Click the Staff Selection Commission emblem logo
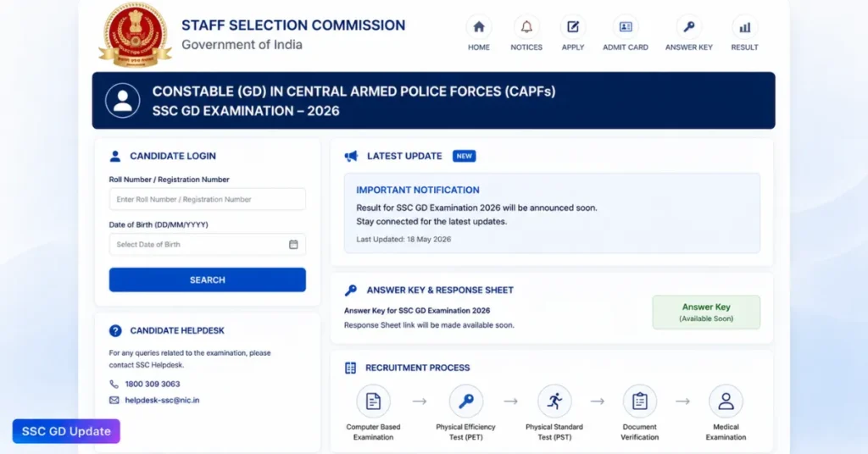Image resolution: width=868 pixels, height=454 pixels. [135, 34]
